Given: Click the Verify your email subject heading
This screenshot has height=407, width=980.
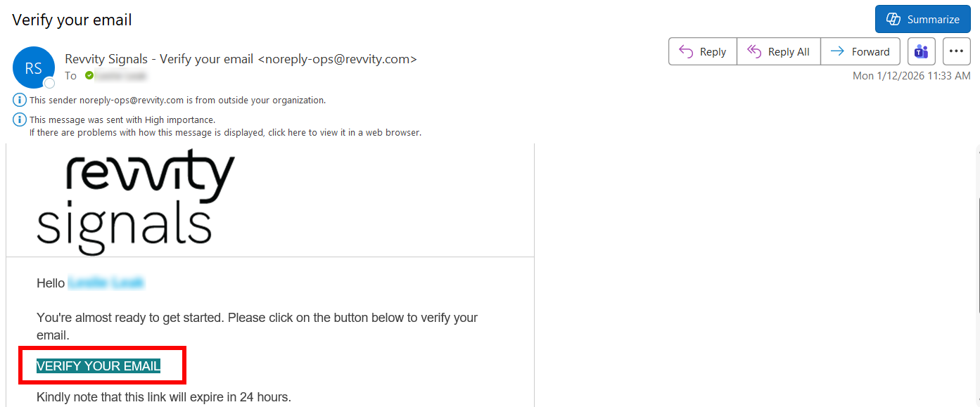Looking at the screenshot, I should click(x=72, y=20).
